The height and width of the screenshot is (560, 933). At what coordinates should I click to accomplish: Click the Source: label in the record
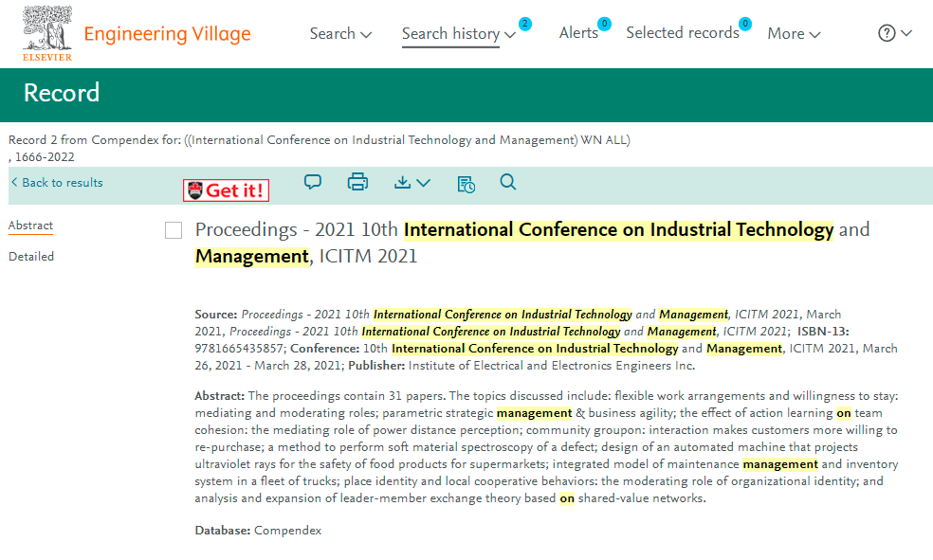[x=216, y=314]
